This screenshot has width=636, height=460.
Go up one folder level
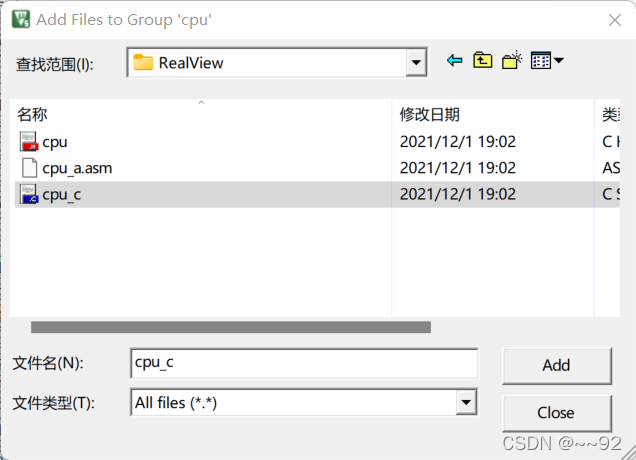482,61
